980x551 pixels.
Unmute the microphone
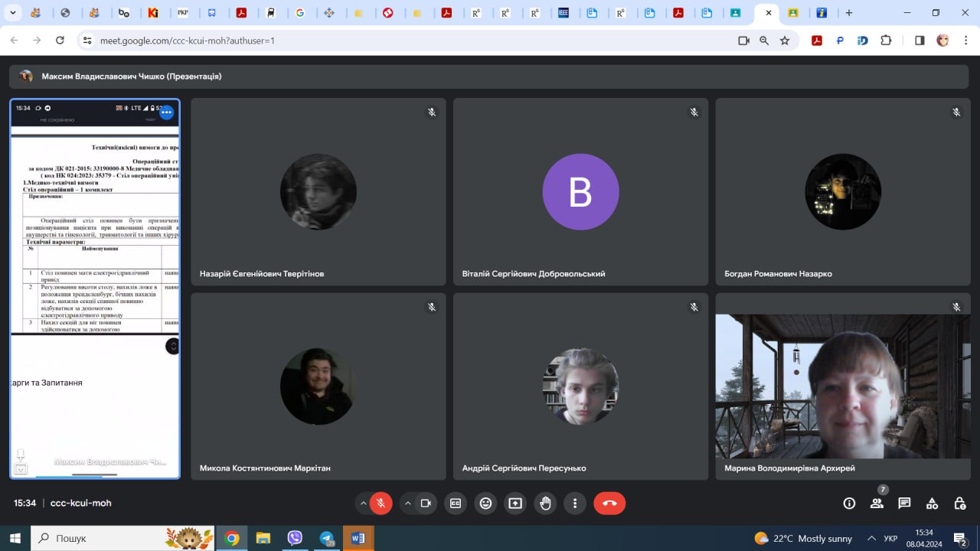point(381,503)
